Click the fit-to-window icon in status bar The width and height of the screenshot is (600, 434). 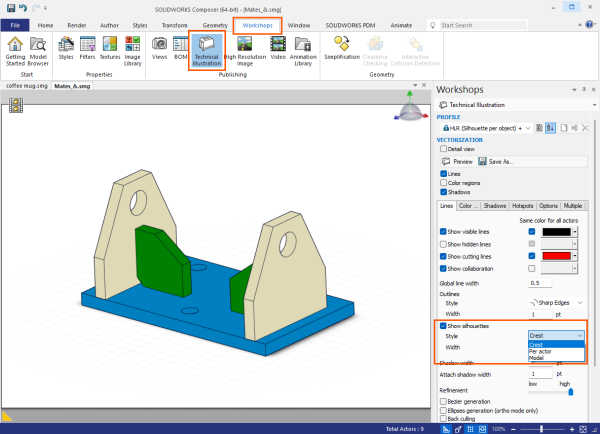583,429
